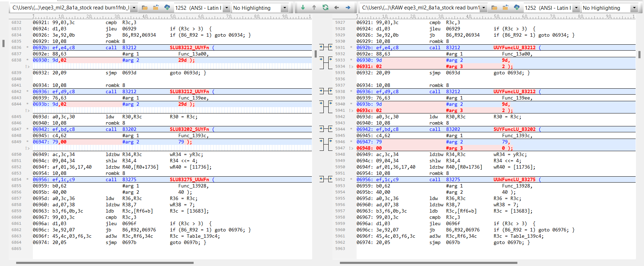Viewport: 644px width, 266px height.
Task: Open left pane encoding dropdown
Action: (227, 8)
